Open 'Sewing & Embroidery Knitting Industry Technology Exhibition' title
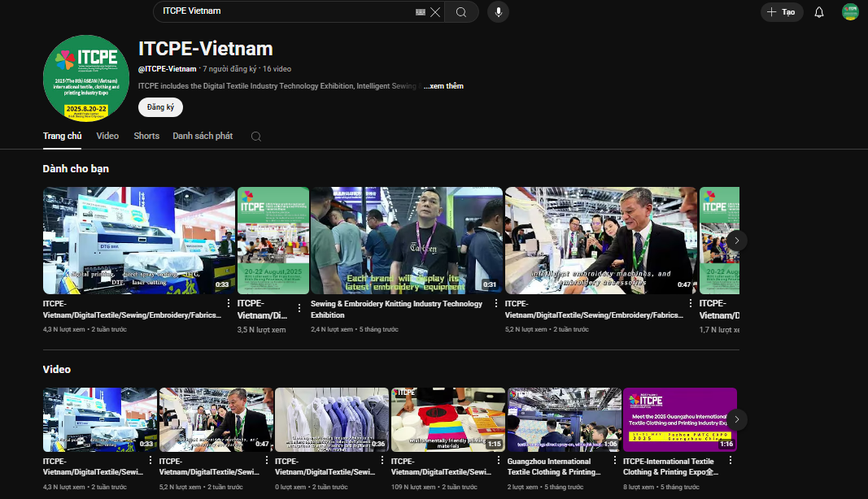Screen dimensions: 868x499 (396, 309)
